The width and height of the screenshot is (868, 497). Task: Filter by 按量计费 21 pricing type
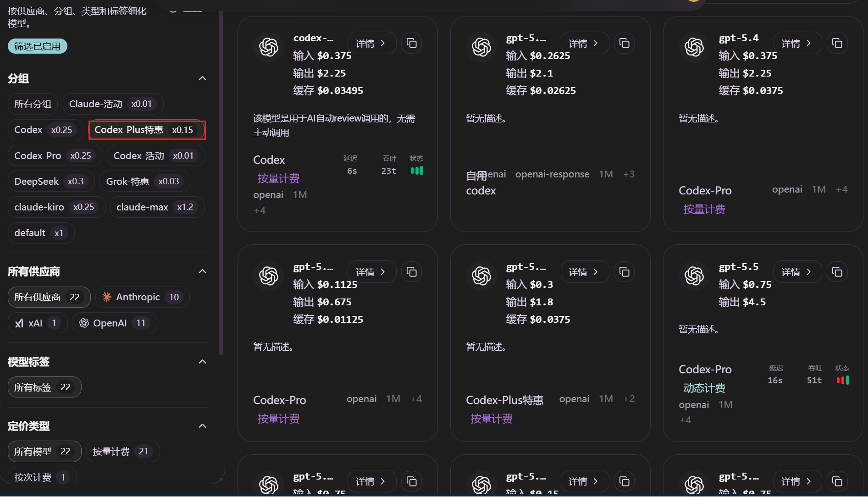pyautogui.click(x=123, y=451)
